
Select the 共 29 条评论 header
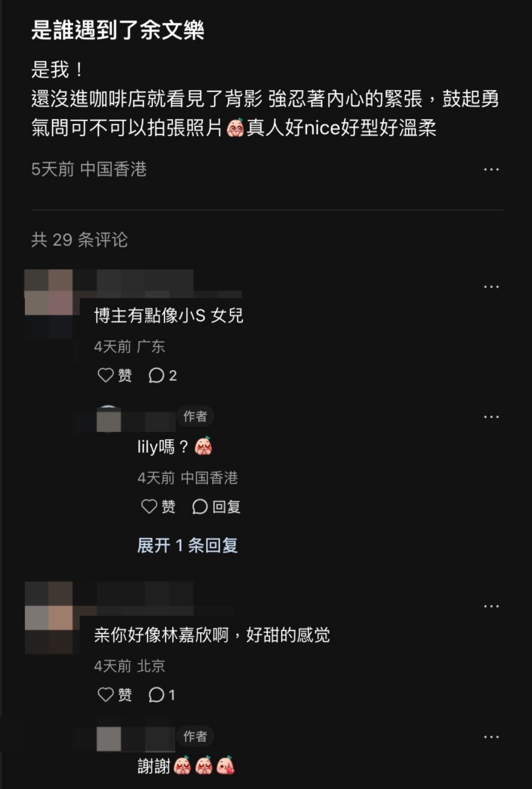point(79,240)
